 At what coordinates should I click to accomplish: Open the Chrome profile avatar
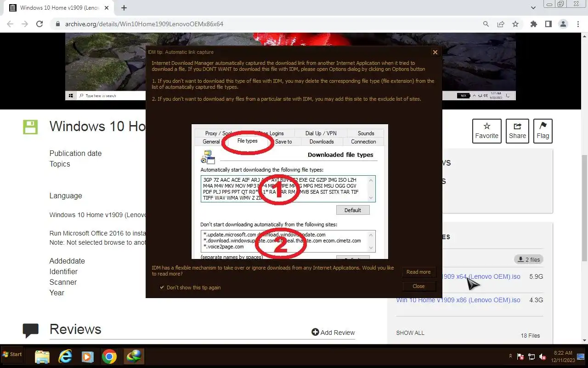563,24
